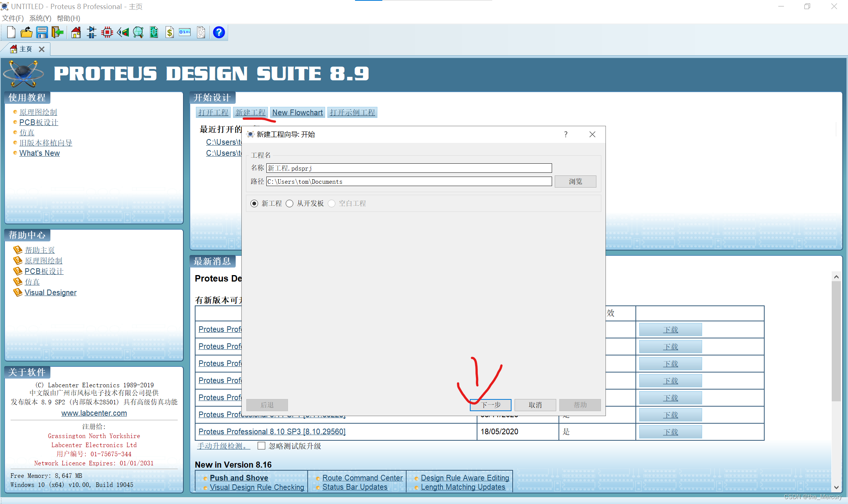Click the Schematic Capture toolbar icon
The image size is (848, 504).
coord(91,33)
